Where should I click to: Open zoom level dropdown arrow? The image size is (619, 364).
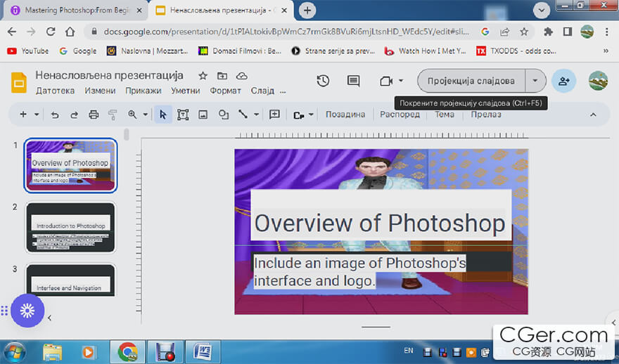coord(146,115)
